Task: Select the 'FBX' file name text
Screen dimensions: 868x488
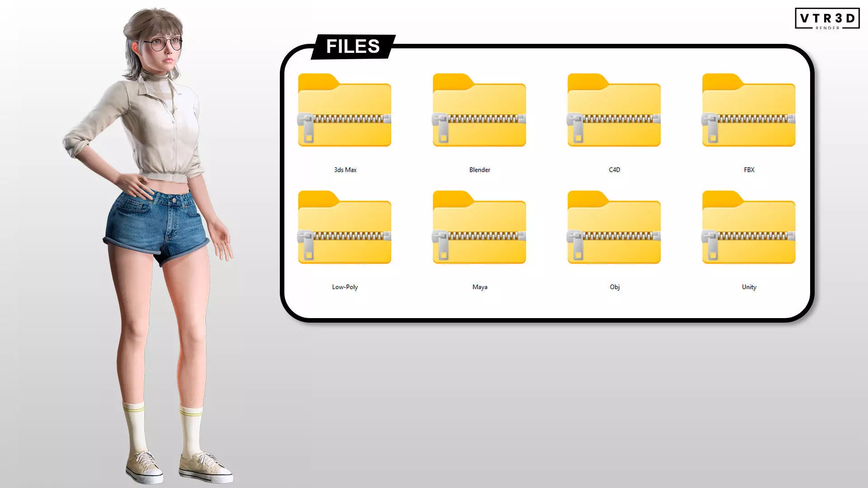Action: (x=749, y=170)
